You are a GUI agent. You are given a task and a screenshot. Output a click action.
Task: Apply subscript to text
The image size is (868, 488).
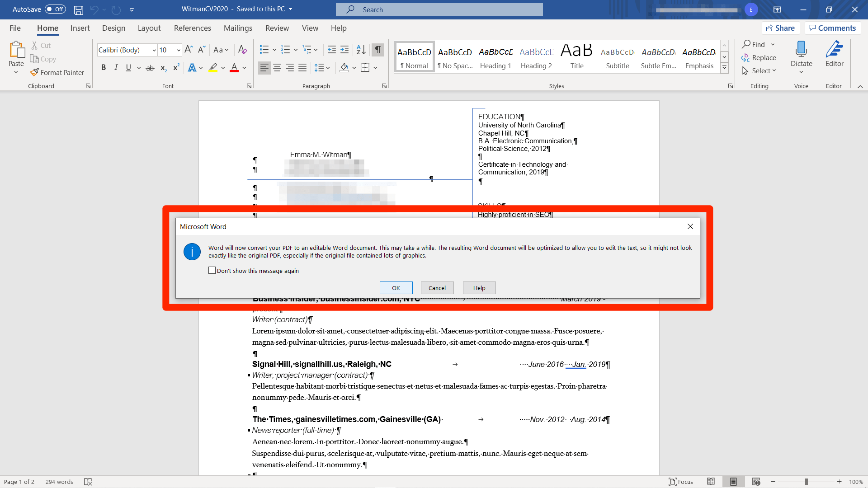163,68
